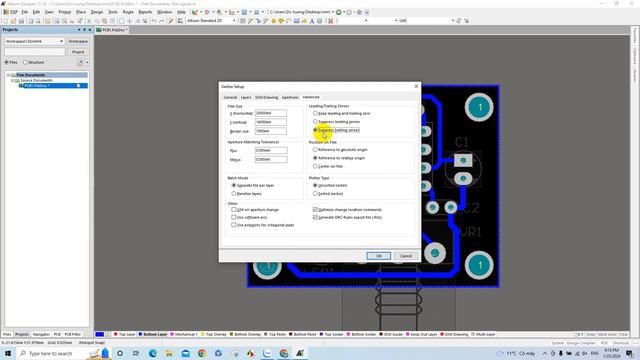Choose Reference to relative origin
Screen dimensions: 640x360
pyautogui.click(x=315, y=158)
